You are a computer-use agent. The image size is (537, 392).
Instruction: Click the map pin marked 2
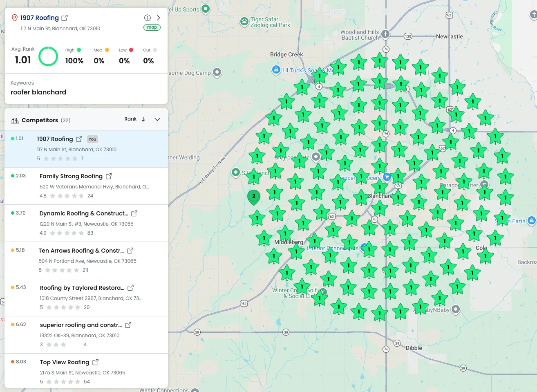[254, 197]
